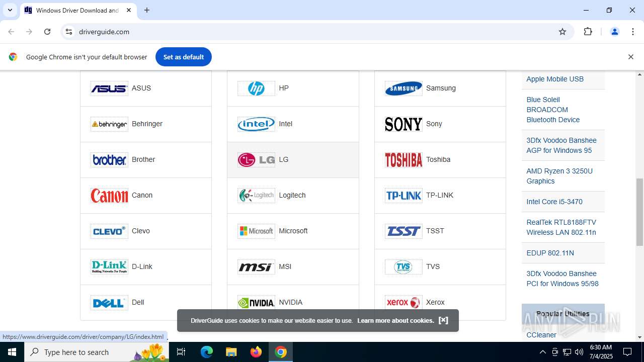The height and width of the screenshot is (362, 644).
Task: Open EDUP 802.11N driver link
Action: (550, 253)
